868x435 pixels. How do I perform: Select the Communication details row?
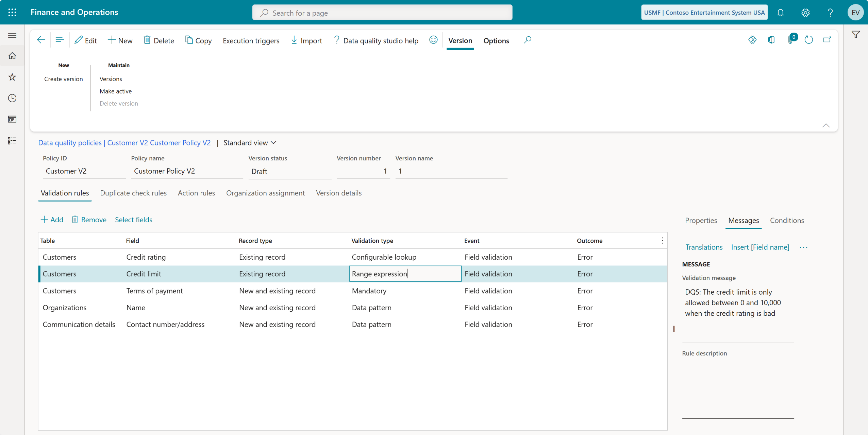click(x=353, y=325)
